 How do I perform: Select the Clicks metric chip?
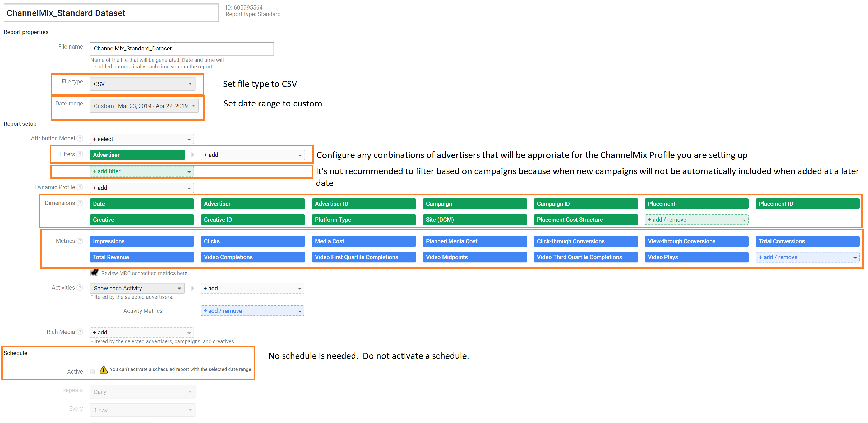[x=253, y=241]
